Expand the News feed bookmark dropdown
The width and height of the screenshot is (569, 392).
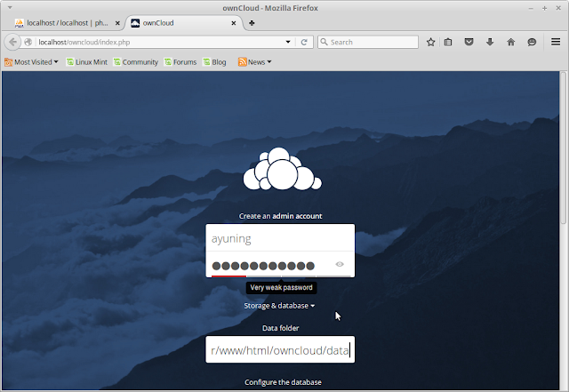pos(255,62)
